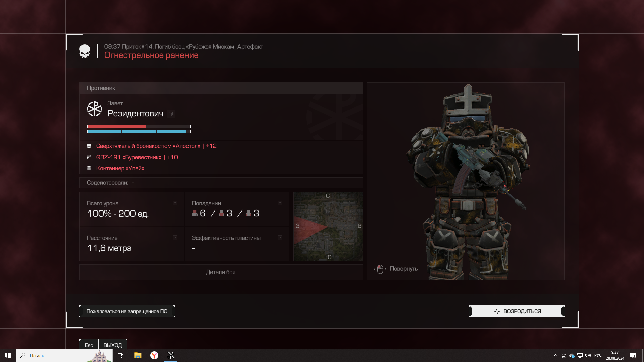Click the Резидентович enemy name
This screenshot has height=362, width=644.
click(136, 114)
